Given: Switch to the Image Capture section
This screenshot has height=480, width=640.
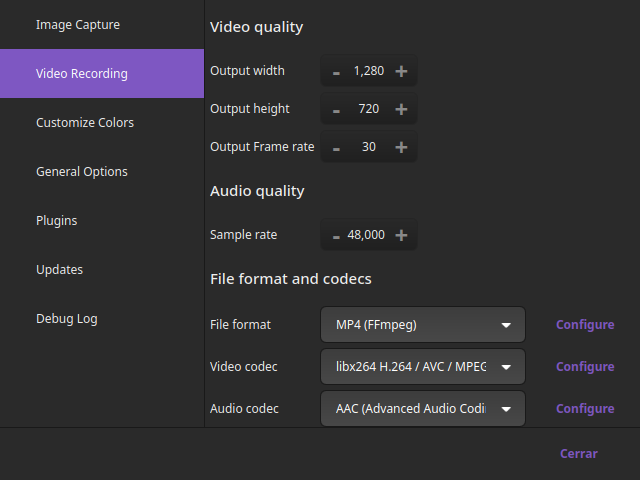Looking at the screenshot, I should pyautogui.click(x=78, y=25).
